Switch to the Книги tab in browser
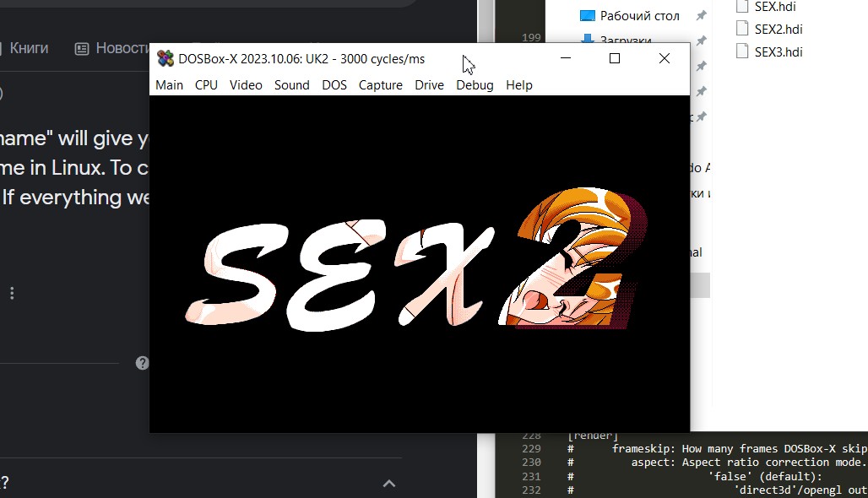868x498 pixels. pos(29,49)
